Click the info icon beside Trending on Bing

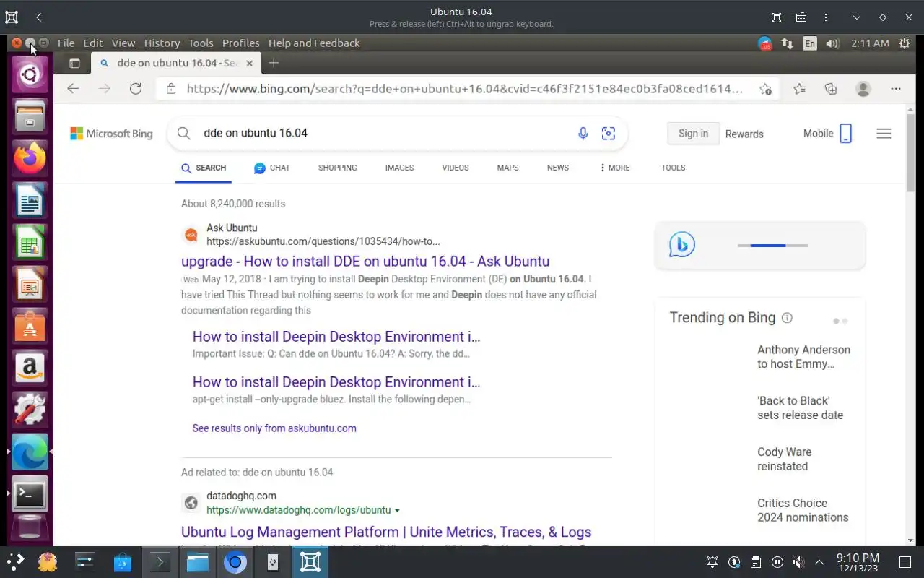[788, 318]
